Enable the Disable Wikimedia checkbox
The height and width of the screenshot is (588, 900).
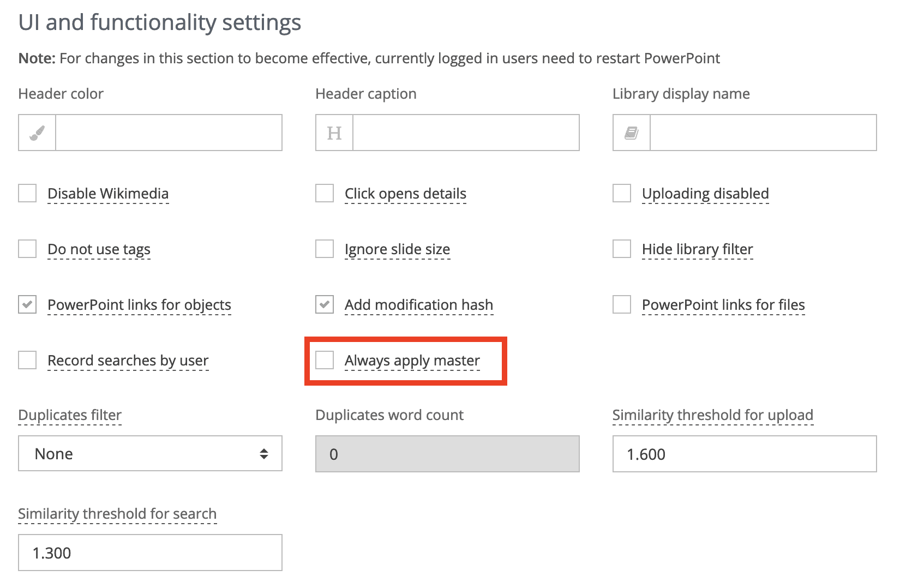coord(27,193)
